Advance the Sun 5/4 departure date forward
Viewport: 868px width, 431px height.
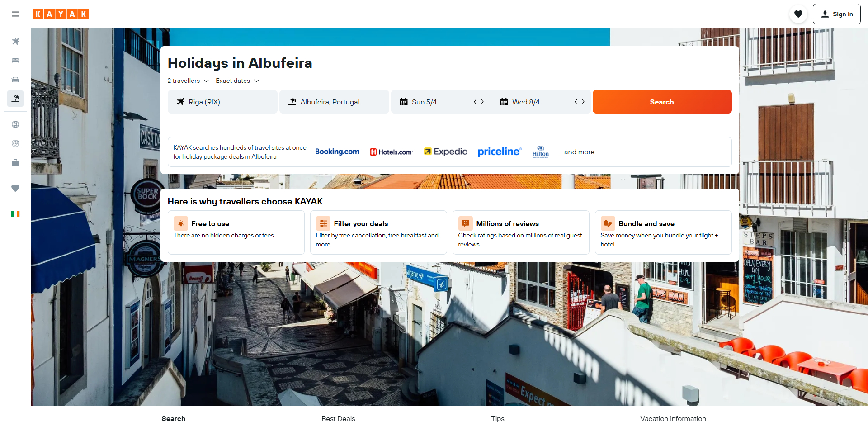tap(482, 102)
